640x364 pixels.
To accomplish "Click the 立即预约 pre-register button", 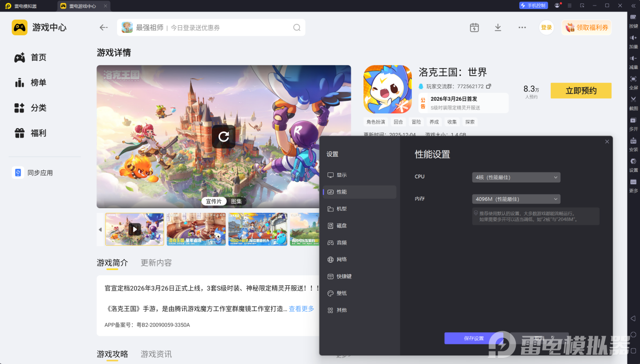I will pos(580,91).
